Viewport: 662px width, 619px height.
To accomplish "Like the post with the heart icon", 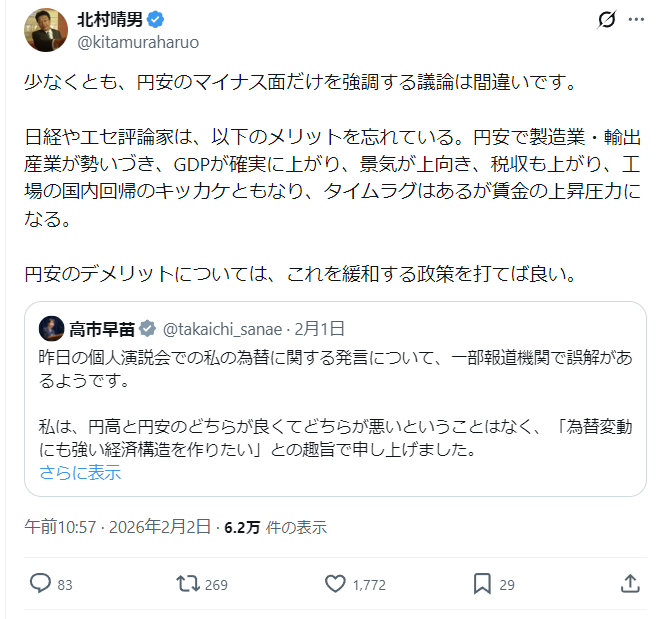I will click(x=336, y=584).
